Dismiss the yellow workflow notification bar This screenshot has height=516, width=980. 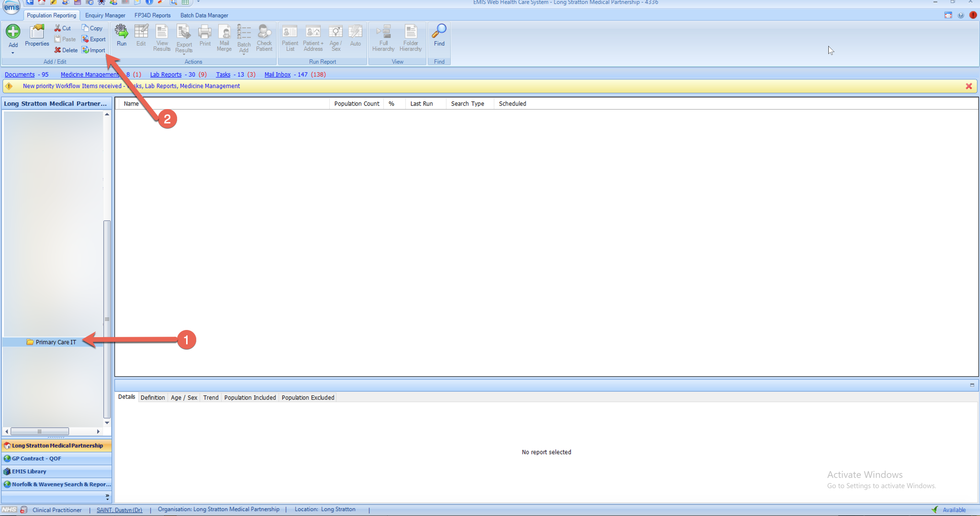pos(969,86)
